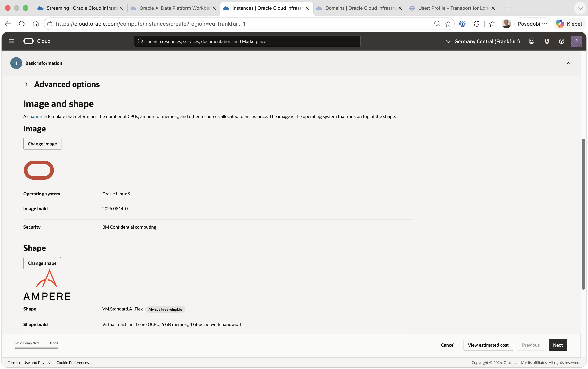588x369 pixels.
Task: Click the 0 of 4 tasks counter
Action: click(x=54, y=343)
